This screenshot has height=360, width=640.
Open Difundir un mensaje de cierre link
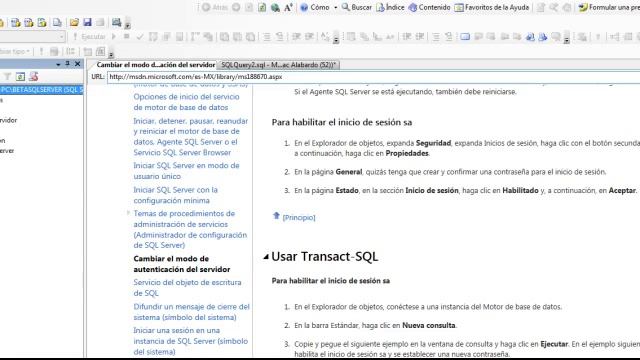pyautogui.click(x=191, y=312)
